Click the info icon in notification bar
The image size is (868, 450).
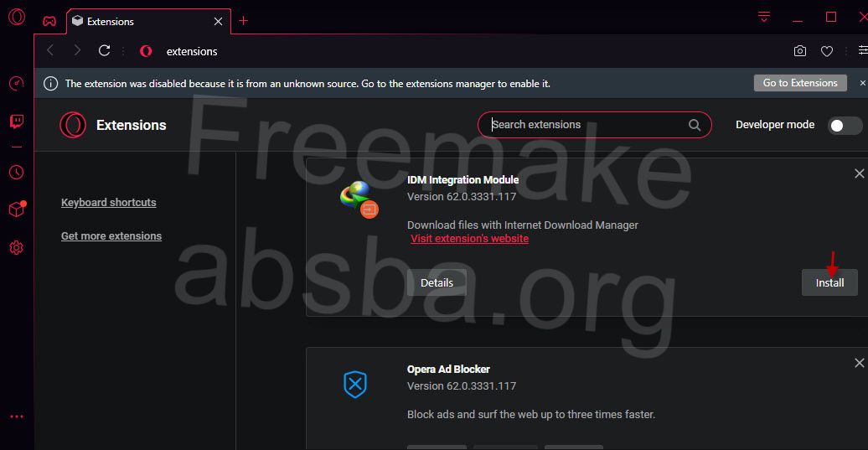click(50, 84)
